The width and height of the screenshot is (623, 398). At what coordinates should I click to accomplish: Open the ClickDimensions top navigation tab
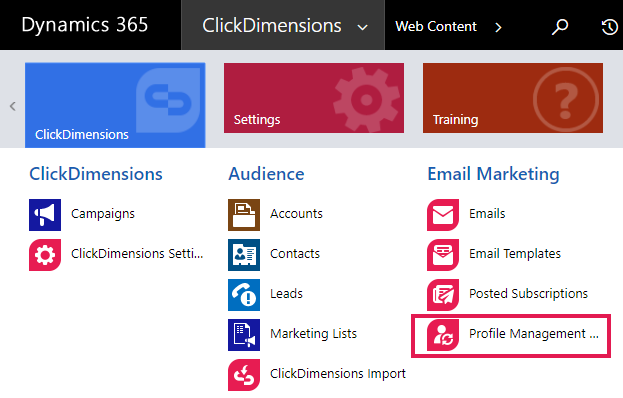[283, 25]
